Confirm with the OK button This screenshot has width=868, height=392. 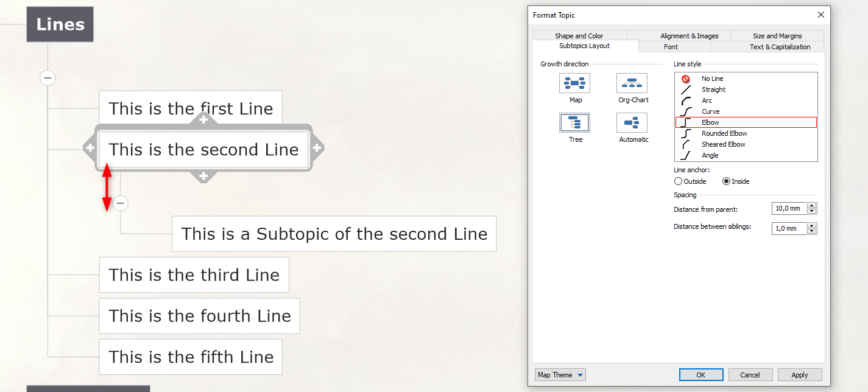pos(701,375)
